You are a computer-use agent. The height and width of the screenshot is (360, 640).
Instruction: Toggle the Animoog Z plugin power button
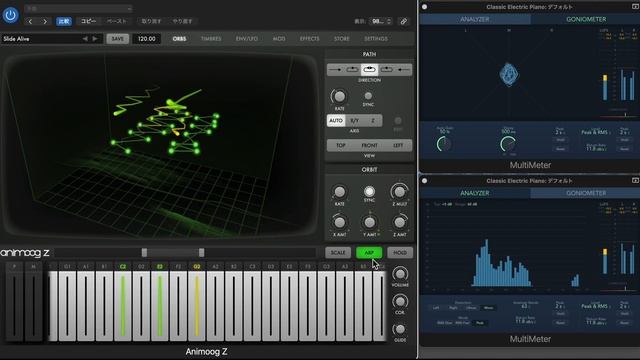tap(10, 15)
